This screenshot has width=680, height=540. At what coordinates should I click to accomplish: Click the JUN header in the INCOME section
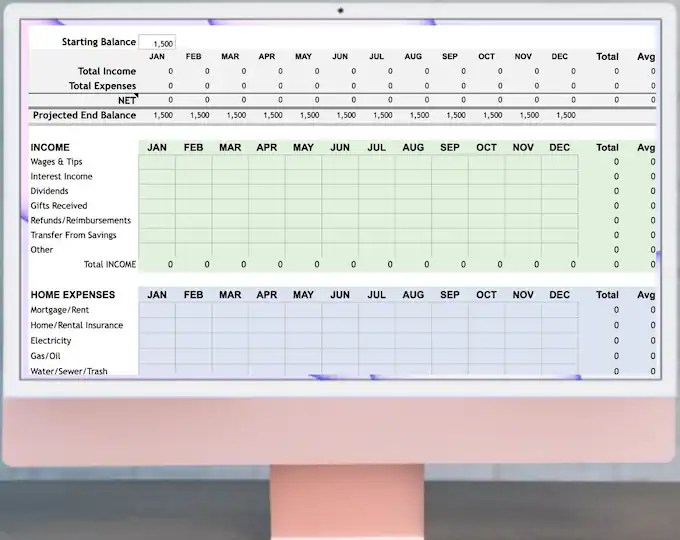[340, 147]
